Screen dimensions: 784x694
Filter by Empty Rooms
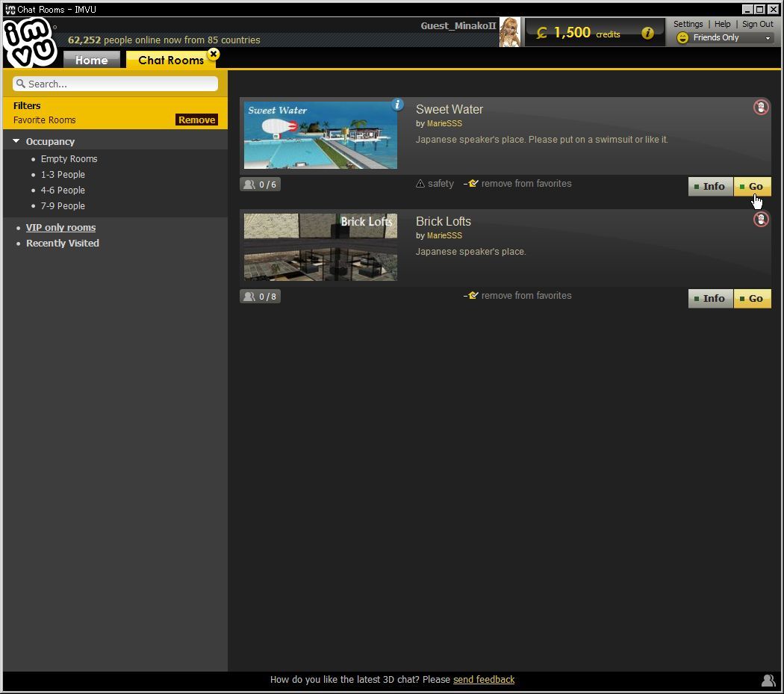tap(69, 158)
